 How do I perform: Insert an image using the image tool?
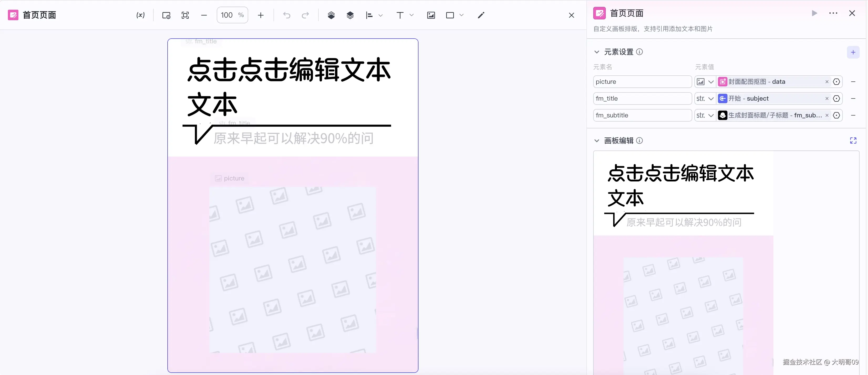pyautogui.click(x=431, y=15)
